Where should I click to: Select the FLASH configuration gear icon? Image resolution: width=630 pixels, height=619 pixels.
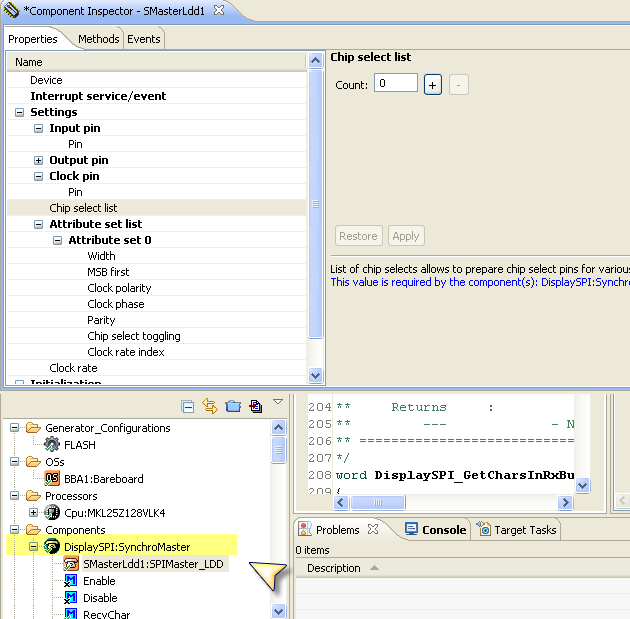point(52,445)
